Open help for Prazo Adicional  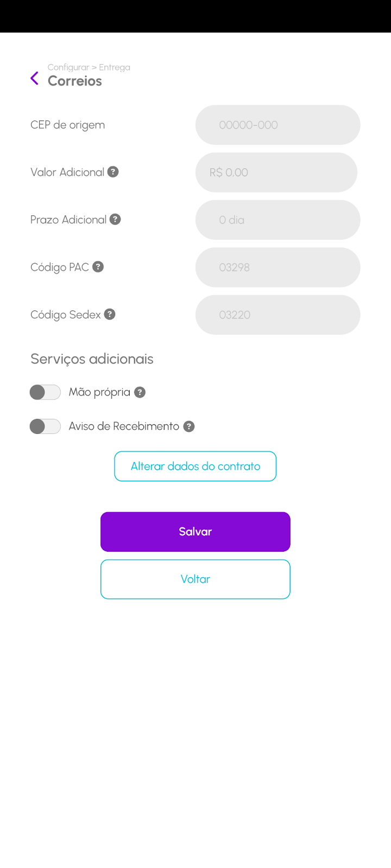pyautogui.click(x=115, y=219)
